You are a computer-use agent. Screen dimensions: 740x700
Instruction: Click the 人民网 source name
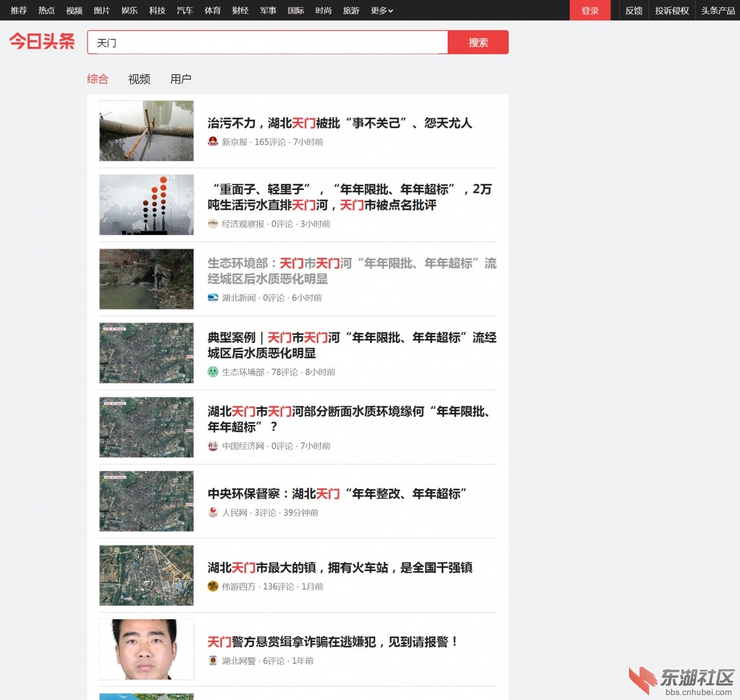click(235, 513)
